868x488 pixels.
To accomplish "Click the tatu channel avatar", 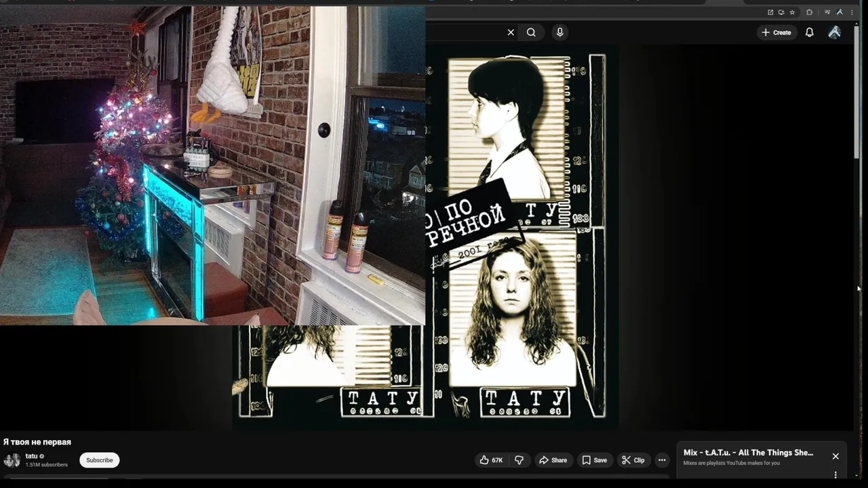I will (x=12, y=460).
